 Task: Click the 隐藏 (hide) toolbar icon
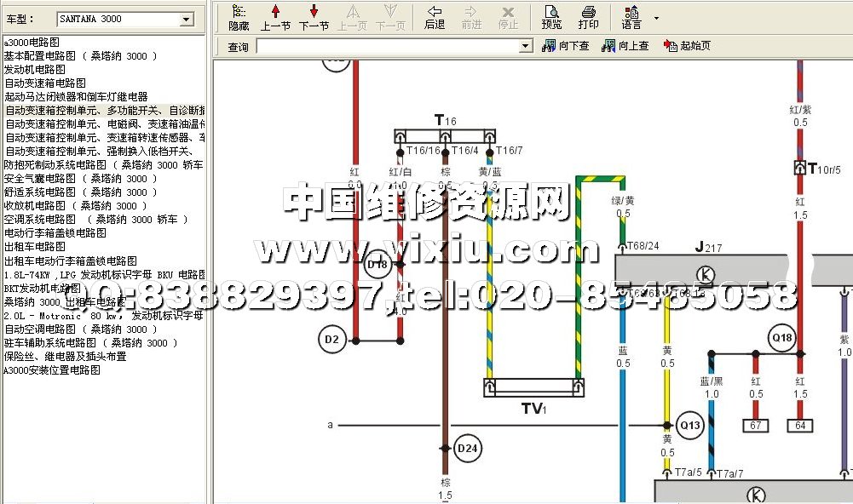coord(239,16)
